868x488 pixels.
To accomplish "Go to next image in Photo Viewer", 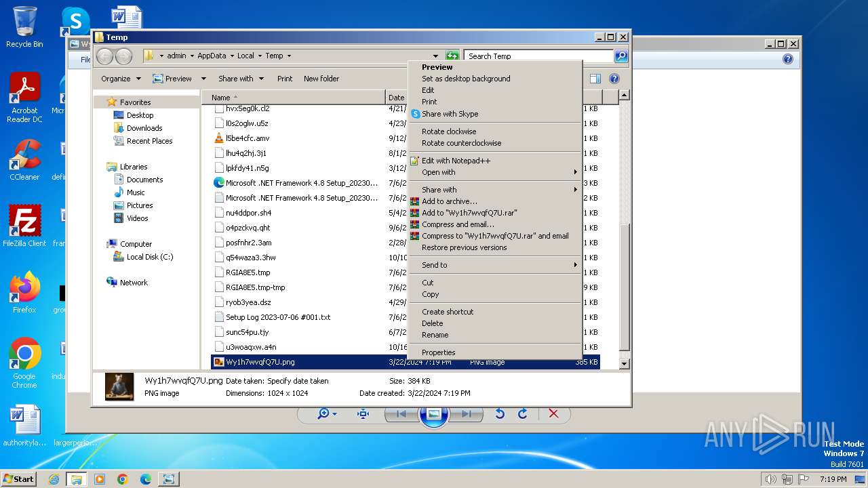I will (466, 413).
